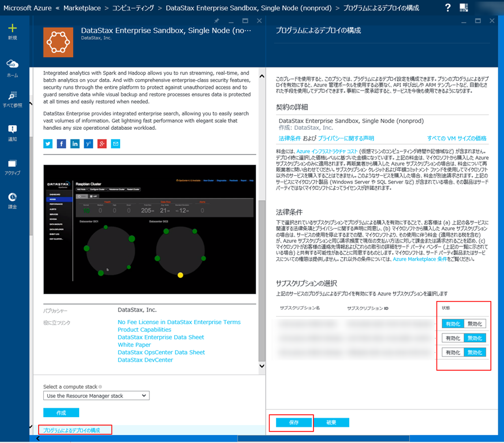Click Marketplace in the breadcrumb

click(82, 8)
